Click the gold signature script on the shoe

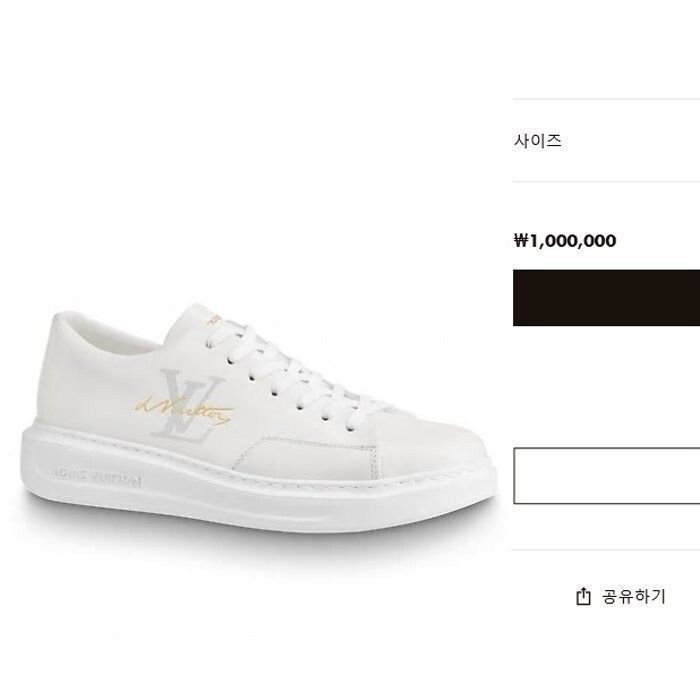click(x=184, y=410)
